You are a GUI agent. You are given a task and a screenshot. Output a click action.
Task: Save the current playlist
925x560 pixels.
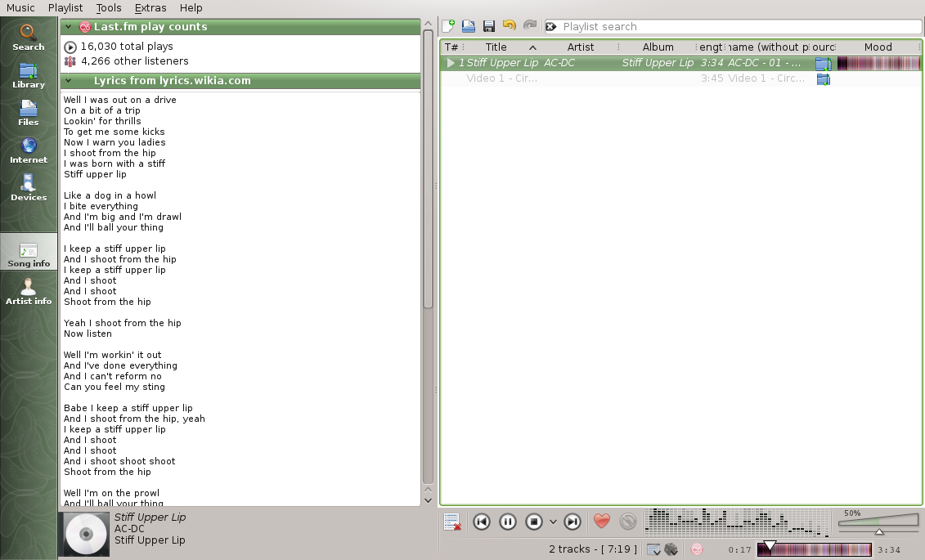[488, 26]
